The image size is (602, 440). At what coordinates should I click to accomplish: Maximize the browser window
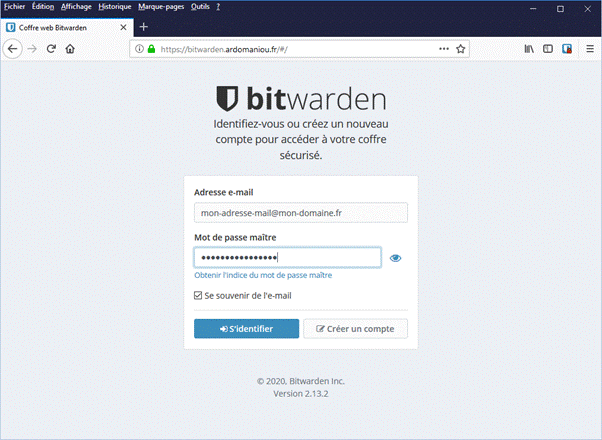pyautogui.click(x=560, y=9)
